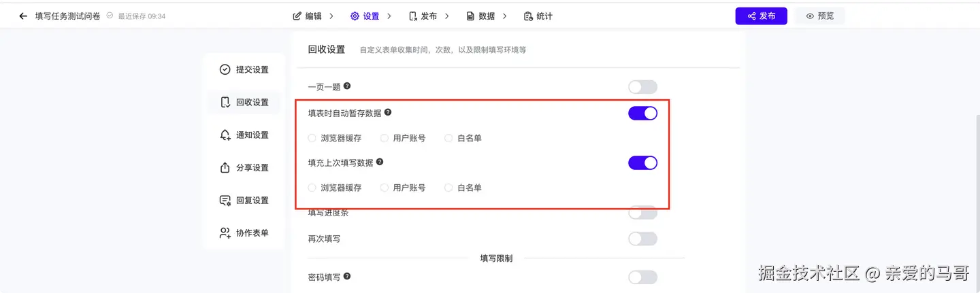The width and height of the screenshot is (980, 293).
Task: Switch to the 编辑 step tab
Action: click(308, 16)
